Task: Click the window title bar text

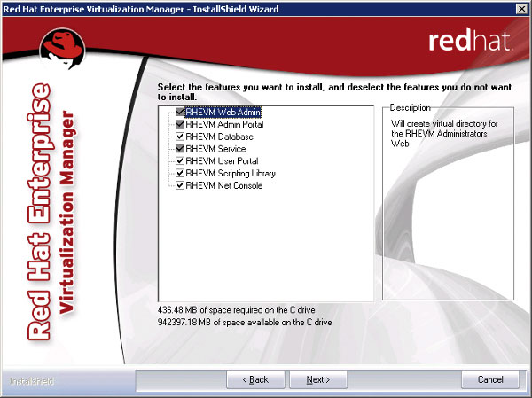Action: 141,9
